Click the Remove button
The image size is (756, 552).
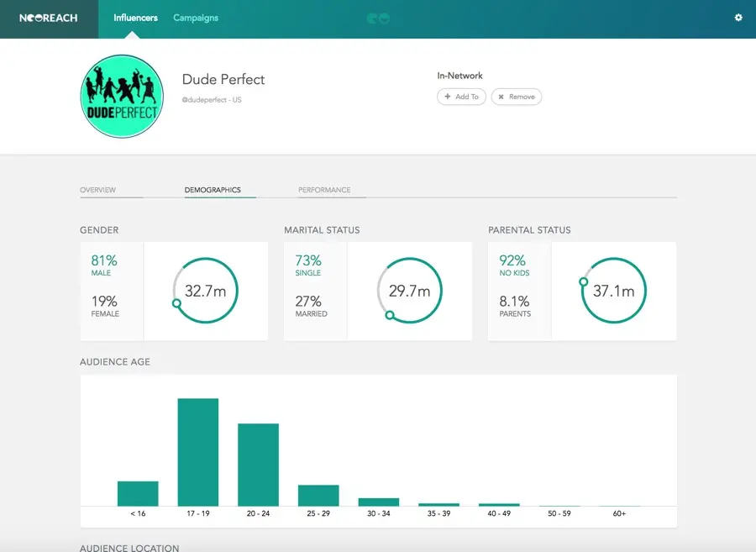coord(516,97)
